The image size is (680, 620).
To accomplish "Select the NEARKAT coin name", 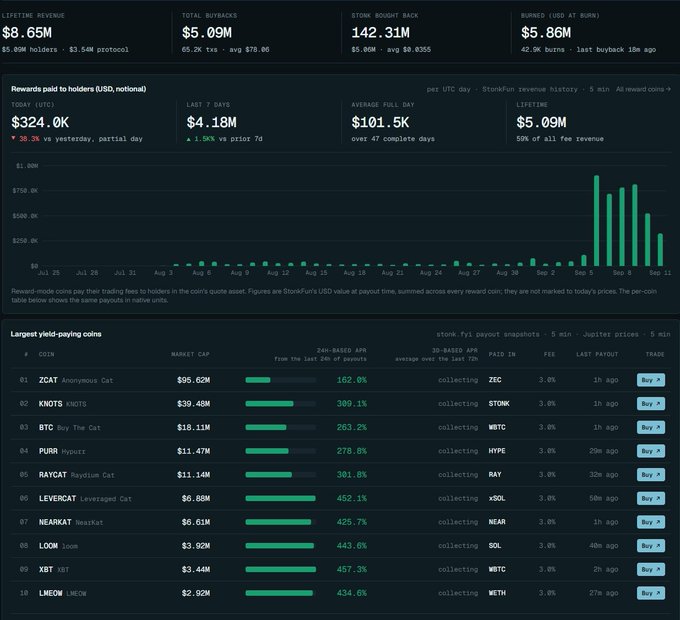I will (55, 522).
